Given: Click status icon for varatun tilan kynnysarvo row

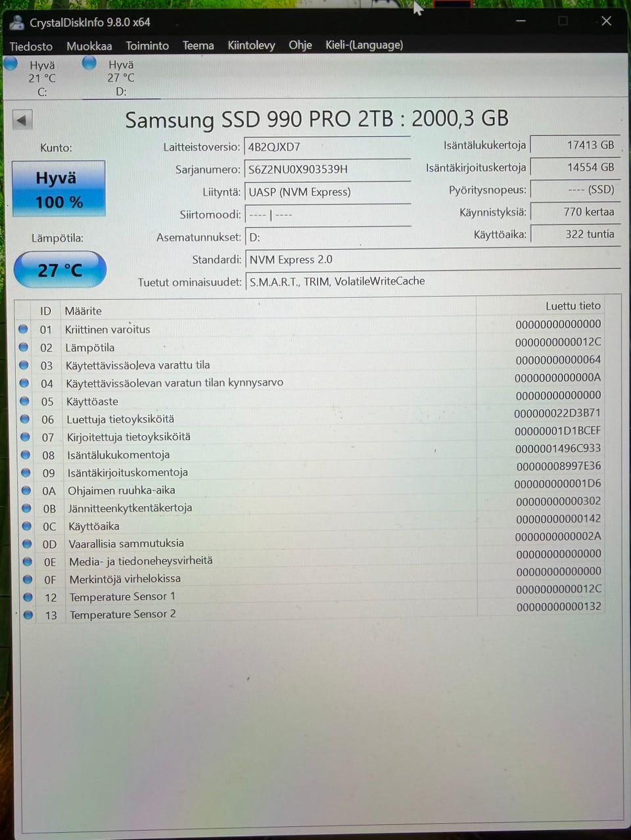Looking at the screenshot, I should point(24,383).
